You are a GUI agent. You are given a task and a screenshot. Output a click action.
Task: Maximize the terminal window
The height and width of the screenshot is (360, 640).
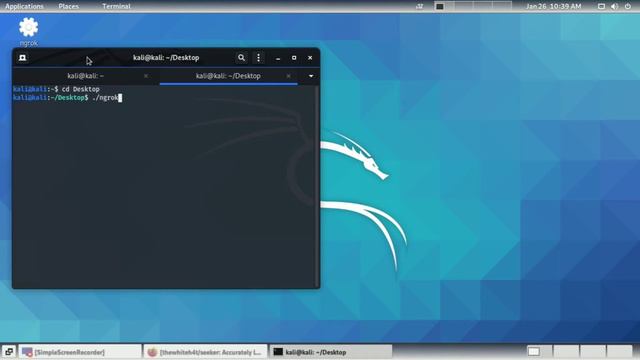pos(294,58)
